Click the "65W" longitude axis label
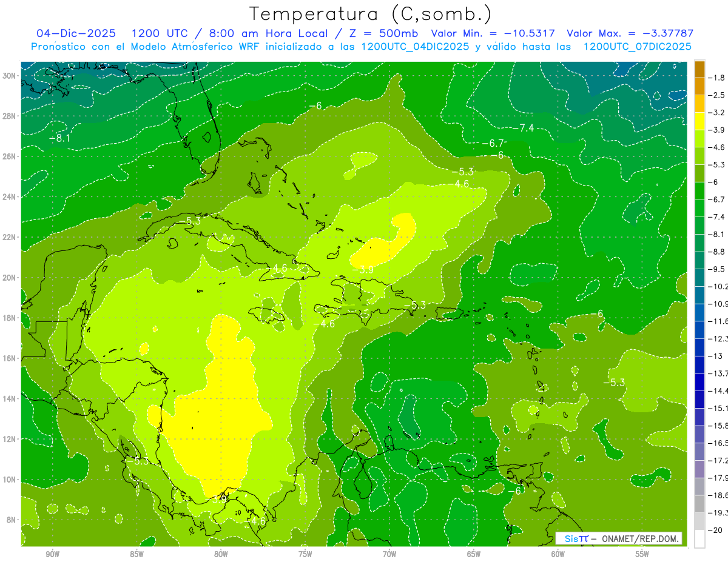This screenshot has height=562, width=728. [x=474, y=554]
